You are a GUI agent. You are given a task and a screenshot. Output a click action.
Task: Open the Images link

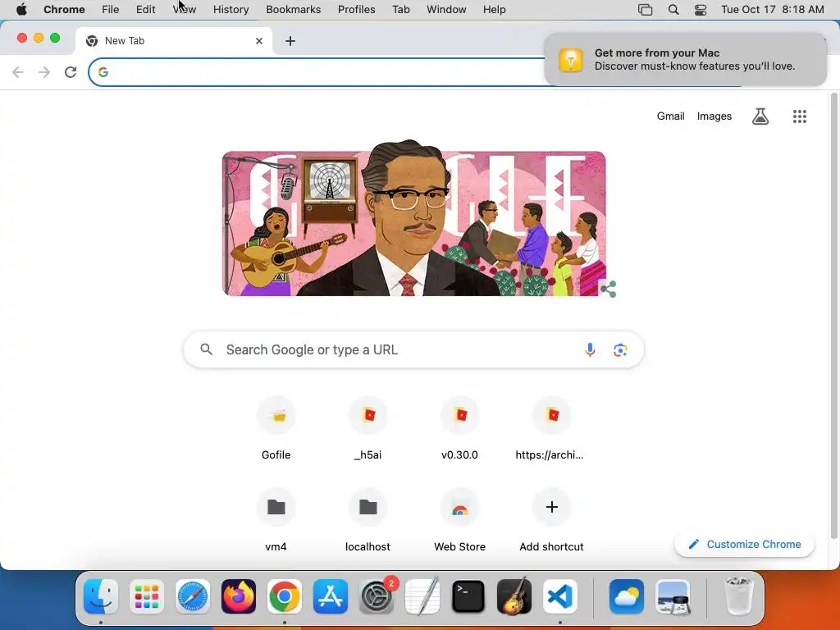click(714, 116)
